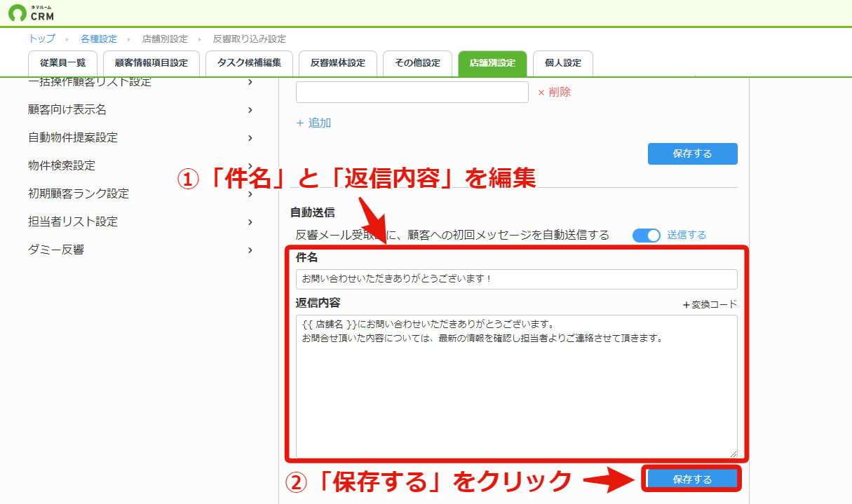
Task: Toggle the 送信する auto-send switch
Action: [x=647, y=236]
